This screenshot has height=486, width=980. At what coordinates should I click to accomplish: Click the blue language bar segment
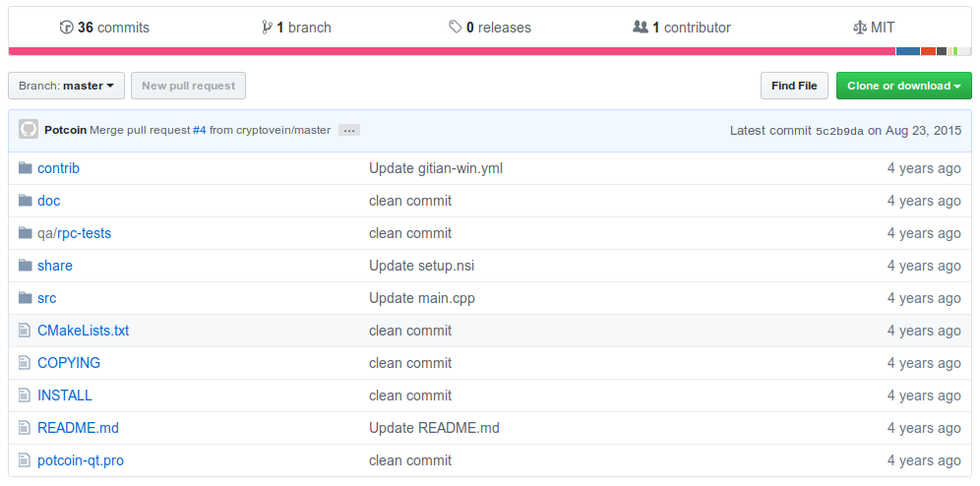click(908, 51)
